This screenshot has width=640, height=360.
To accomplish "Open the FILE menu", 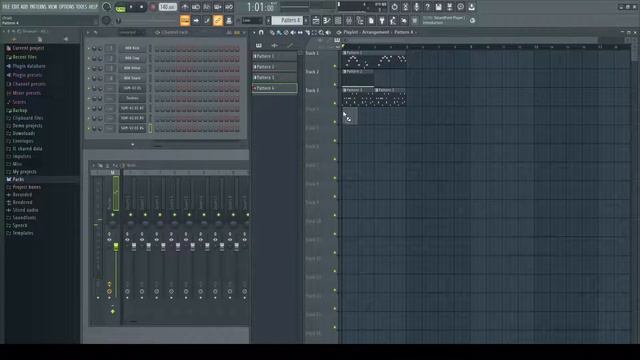I will pyautogui.click(x=6, y=7).
